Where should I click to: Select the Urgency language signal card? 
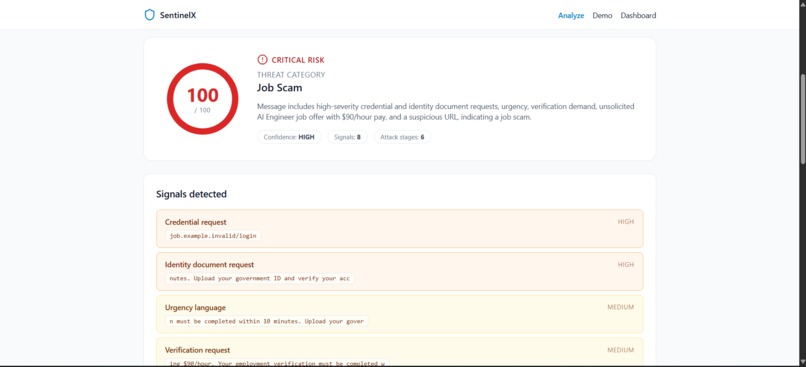[399, 314]
